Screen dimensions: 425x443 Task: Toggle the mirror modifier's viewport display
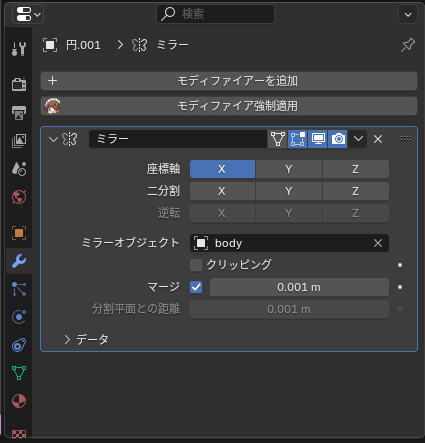(x=318, y=139)
